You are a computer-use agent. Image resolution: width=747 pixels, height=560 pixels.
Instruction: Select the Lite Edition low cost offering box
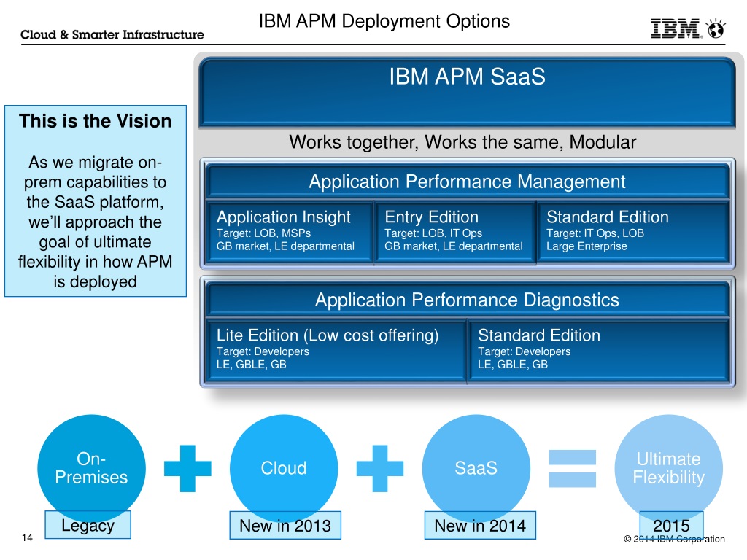click(x=336, y=350)
